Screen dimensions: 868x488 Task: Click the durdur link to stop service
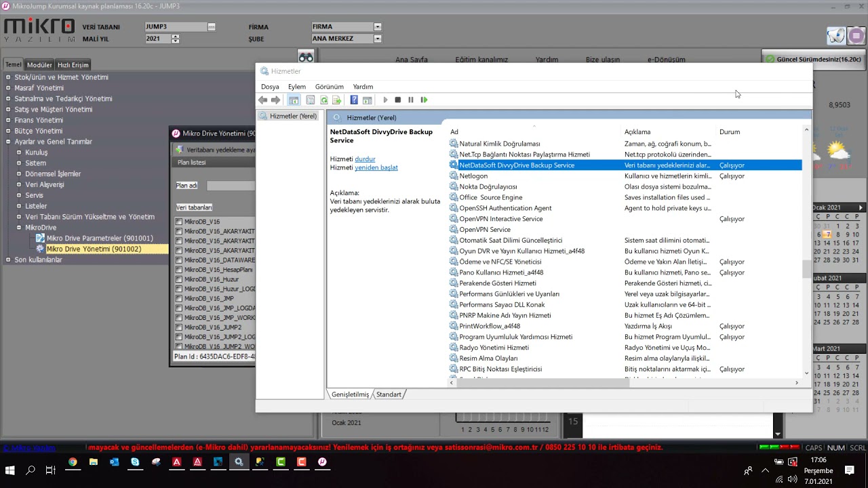click(x=365, y=159)
